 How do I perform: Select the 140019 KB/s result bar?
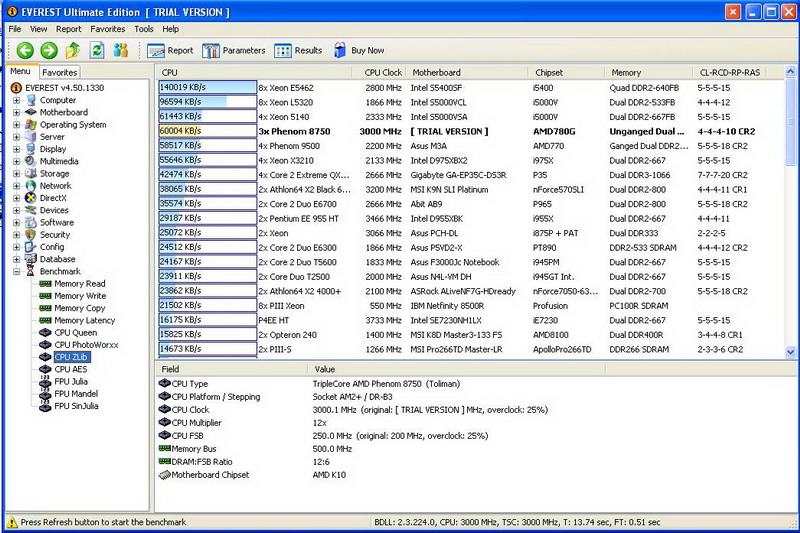pos(208,87)
